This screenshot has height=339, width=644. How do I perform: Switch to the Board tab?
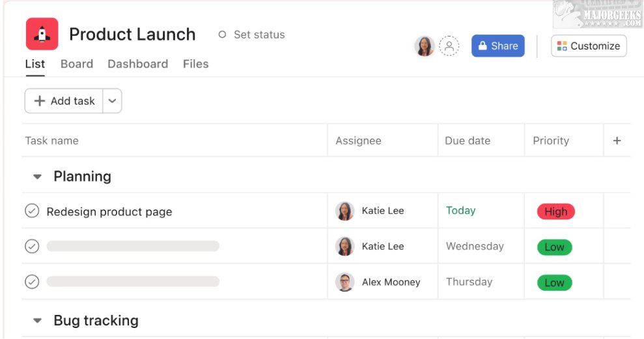pyautogui.click(x=77, y=64)
